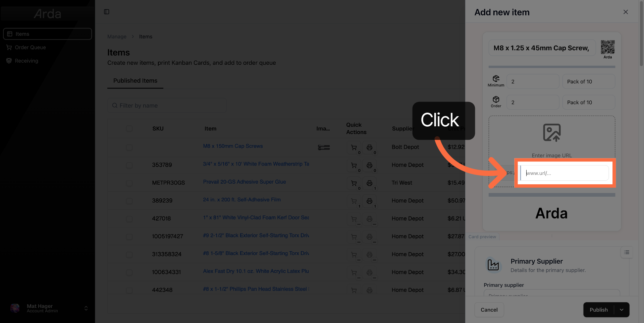
Task: Click the Order box icon
Action: (x=496, y=99)
